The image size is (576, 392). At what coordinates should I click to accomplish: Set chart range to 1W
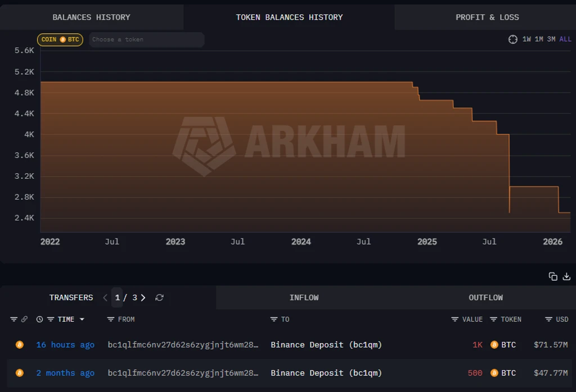[x=526, y=39]
